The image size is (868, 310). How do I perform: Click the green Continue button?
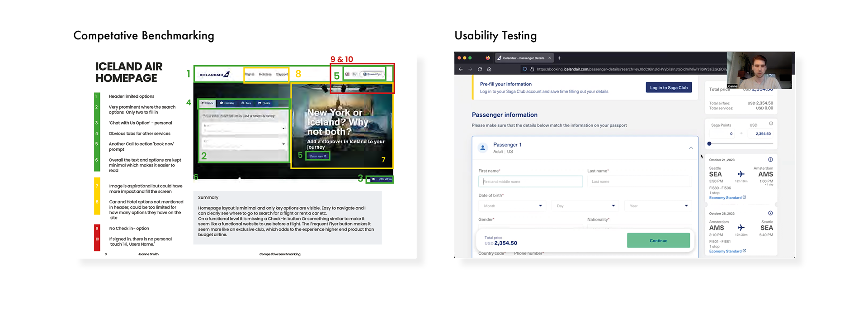click(x=658, y=241)
